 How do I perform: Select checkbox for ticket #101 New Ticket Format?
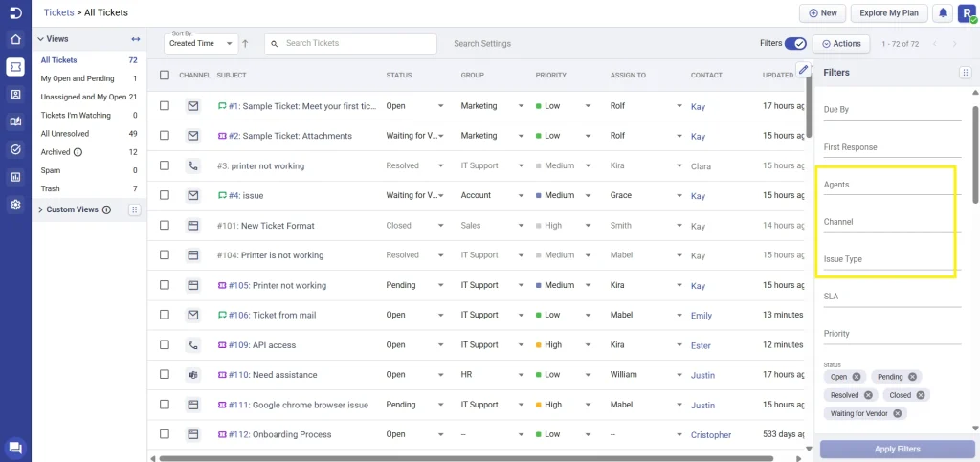pyautogui.click(x=165, y=226)
